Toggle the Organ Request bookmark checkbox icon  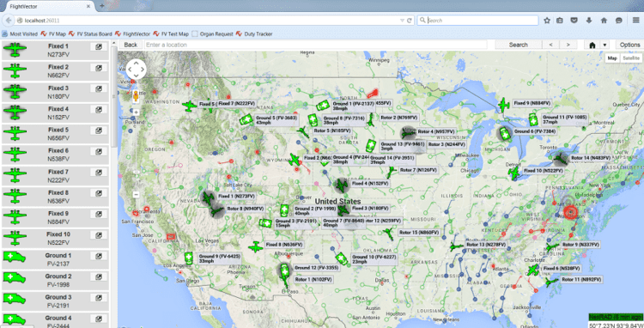[195, 33]
